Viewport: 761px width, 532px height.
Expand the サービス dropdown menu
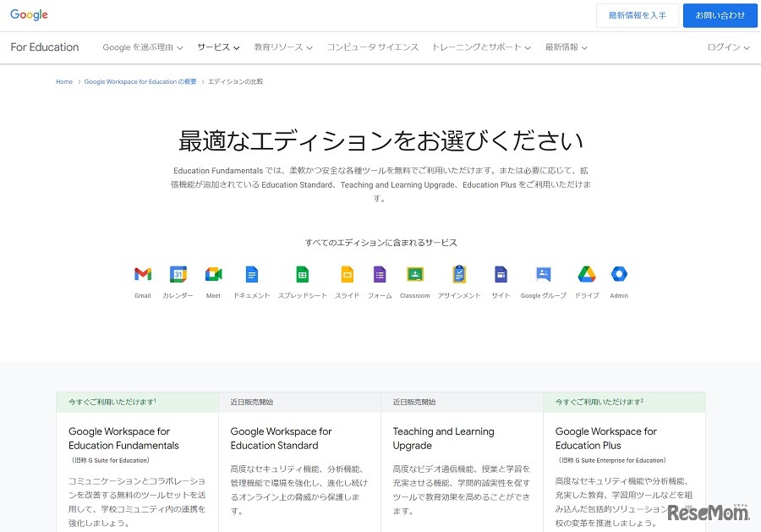(218, 47)
